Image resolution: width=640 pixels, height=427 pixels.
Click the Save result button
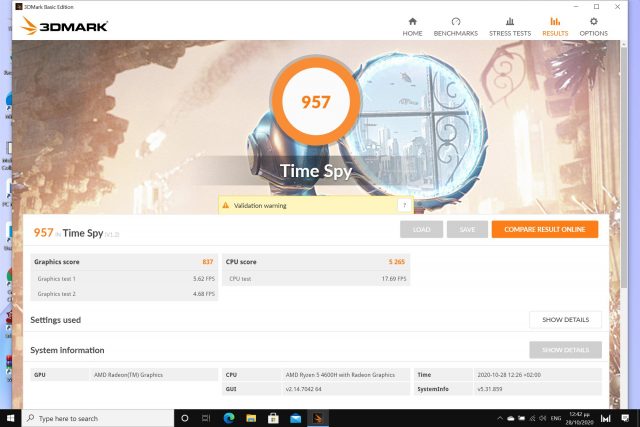click(x=467, y=229)
